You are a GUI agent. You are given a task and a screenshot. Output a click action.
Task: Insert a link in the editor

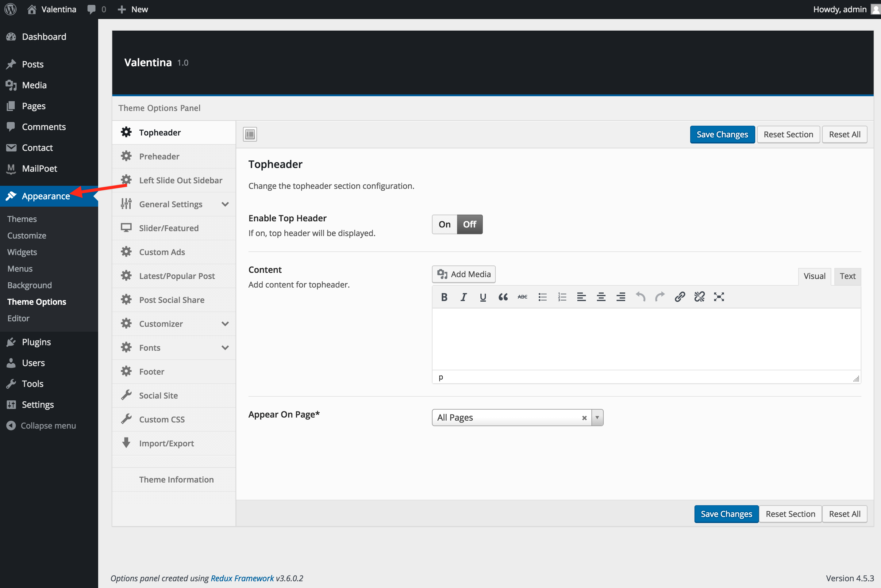[680, 297]
